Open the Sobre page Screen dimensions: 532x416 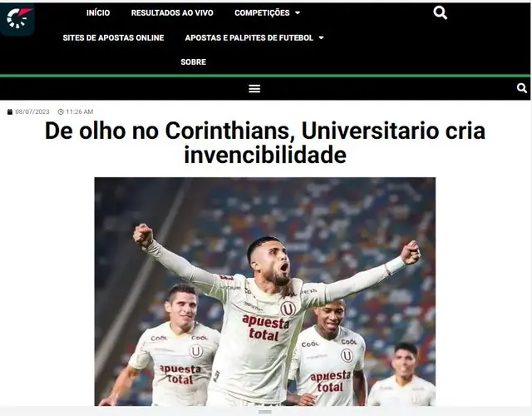coord(194,62)
